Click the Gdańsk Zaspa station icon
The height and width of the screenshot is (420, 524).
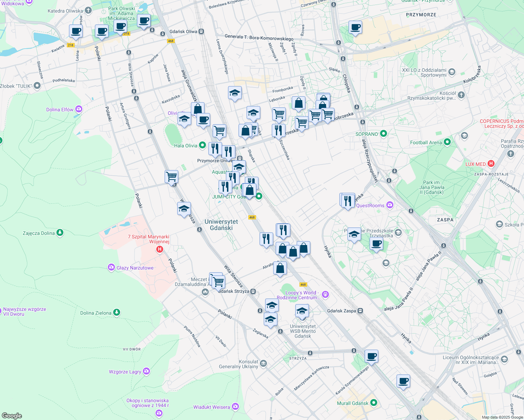360,311
